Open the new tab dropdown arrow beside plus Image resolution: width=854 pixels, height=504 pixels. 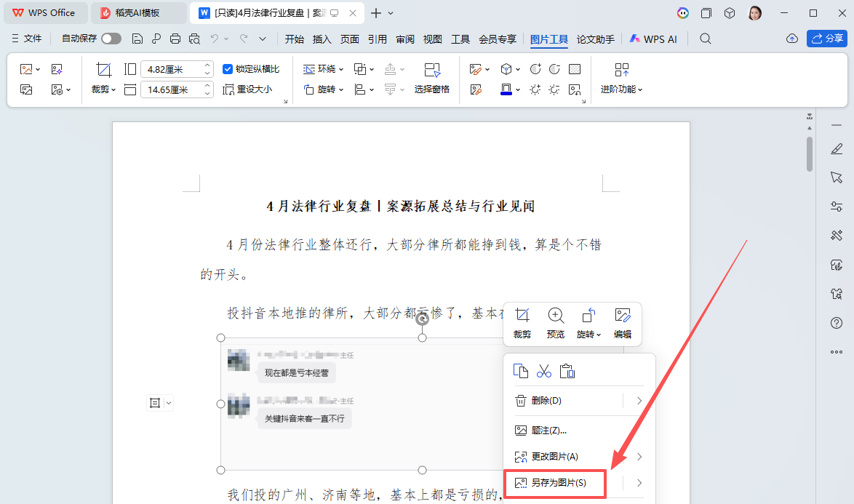pos(391,13)
